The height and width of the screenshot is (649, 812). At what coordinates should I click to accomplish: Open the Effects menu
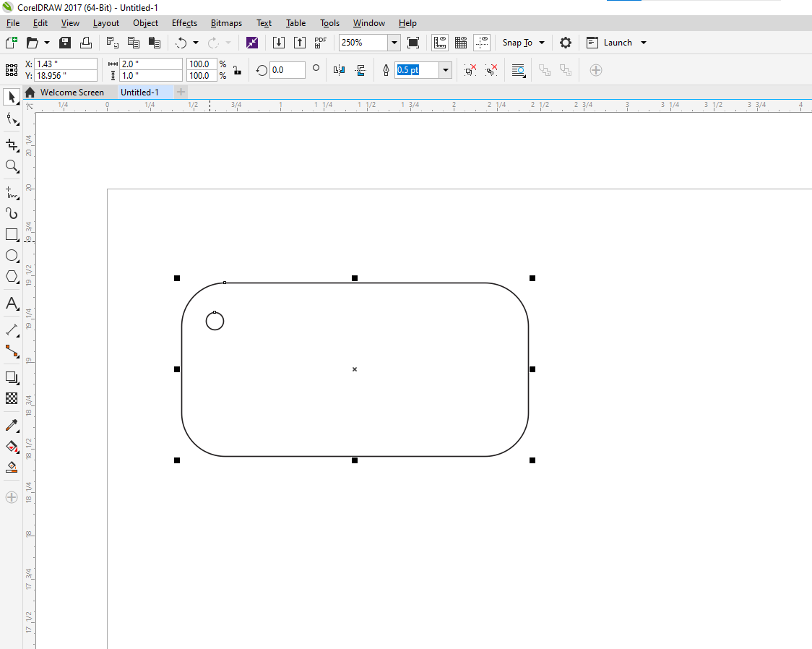click(184, 23)
